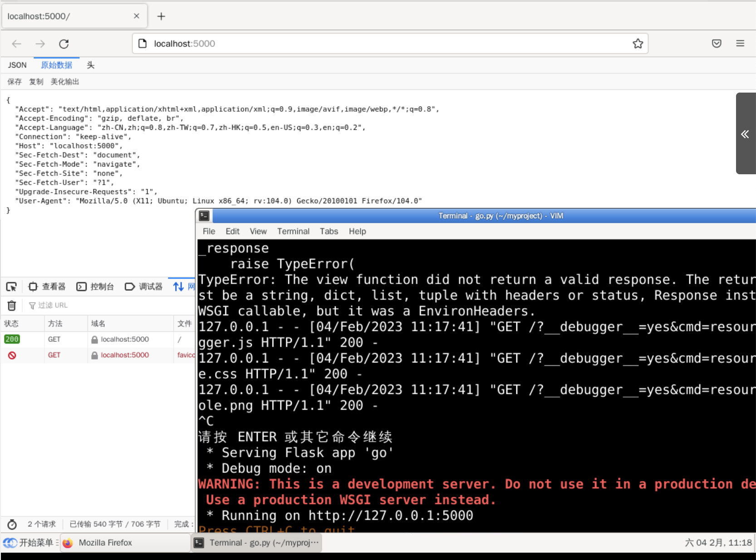
Task: Click the page info icon in address bar
Action: [142, 44]
